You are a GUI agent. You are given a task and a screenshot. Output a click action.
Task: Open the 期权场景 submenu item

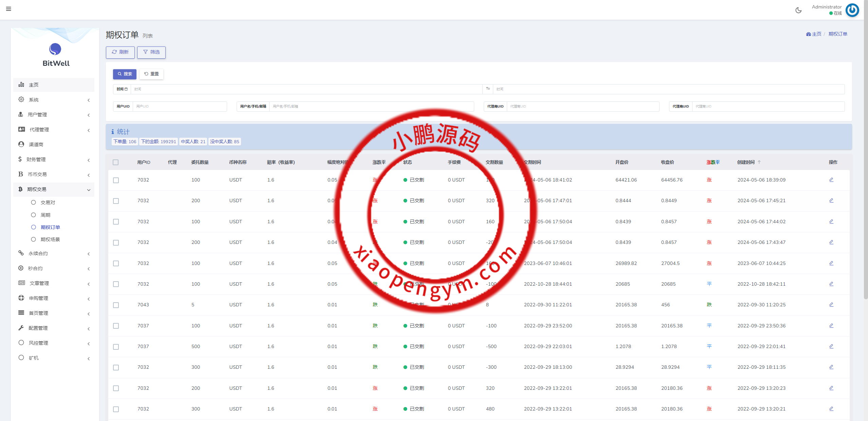(50, 240)
